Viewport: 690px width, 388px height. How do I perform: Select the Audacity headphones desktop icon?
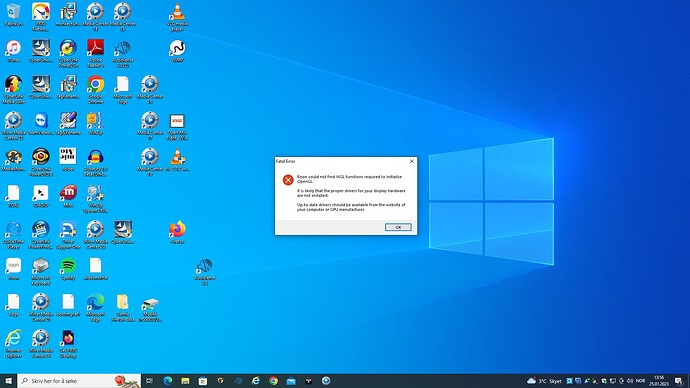pyautogui.click(x=95, y=162)
